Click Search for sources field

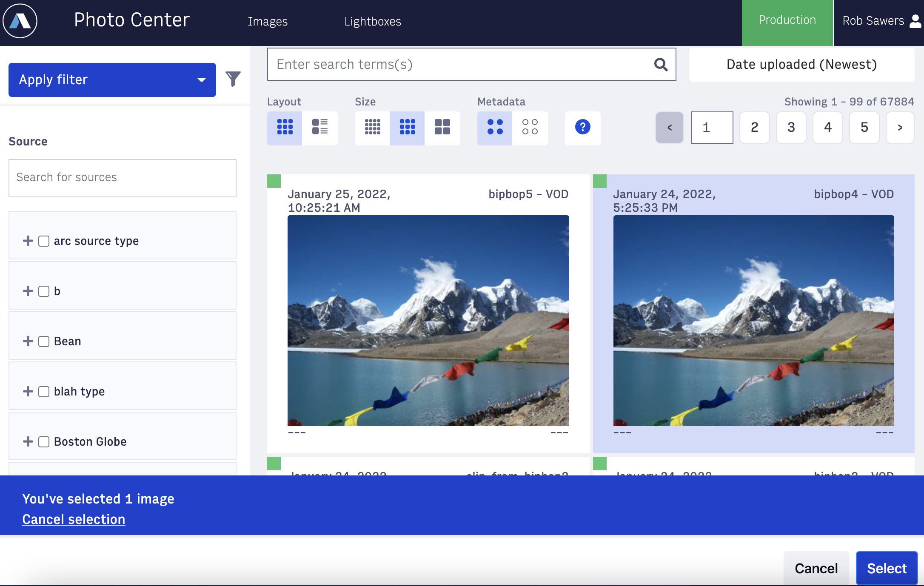pyautogui.click(x=123, y=178)
